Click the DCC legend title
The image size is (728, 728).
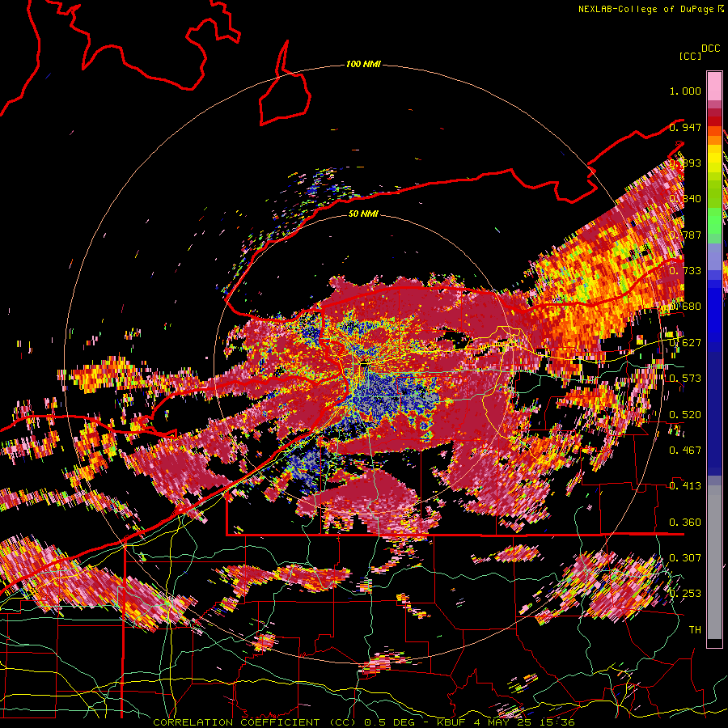710,49
